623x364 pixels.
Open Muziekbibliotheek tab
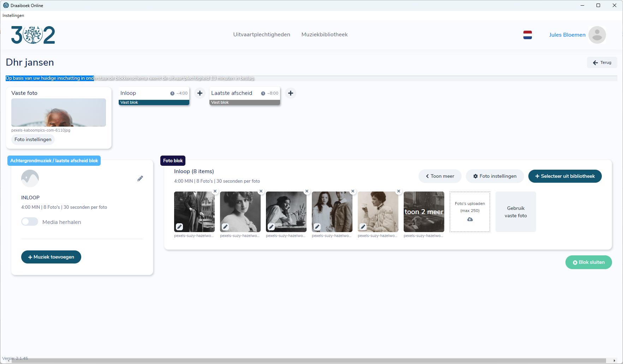(325, 35)
